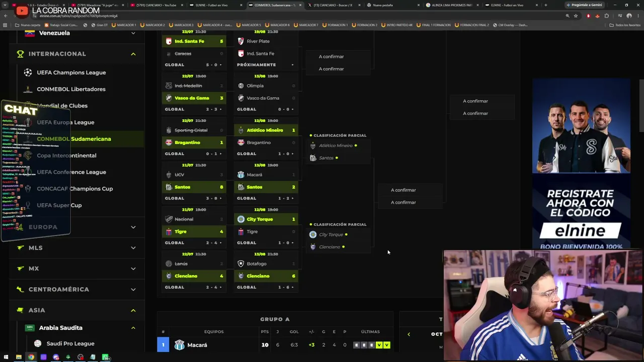The height and width of the screenshot is (362, 644).
Task: Switch to the CIANCIANO YouTube browser tab
Action: 156,5
